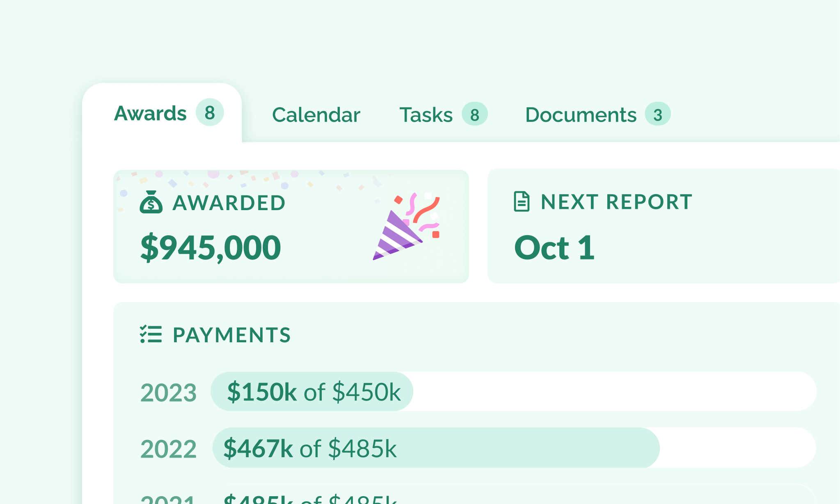This screenshot has width=840, height=504.
Task: Select the 2023 payment year label
Action: tap(169, 392)
